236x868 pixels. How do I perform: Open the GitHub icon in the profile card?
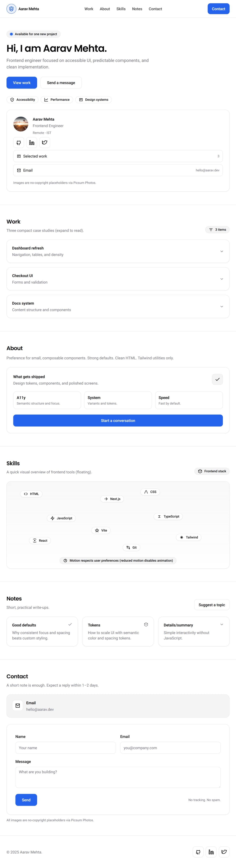pos(19,143)
